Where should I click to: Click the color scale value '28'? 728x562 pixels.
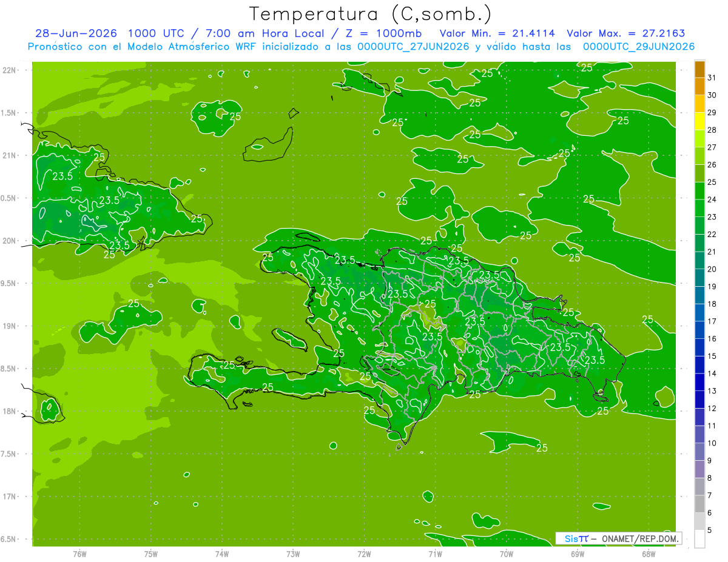(712, 130)
